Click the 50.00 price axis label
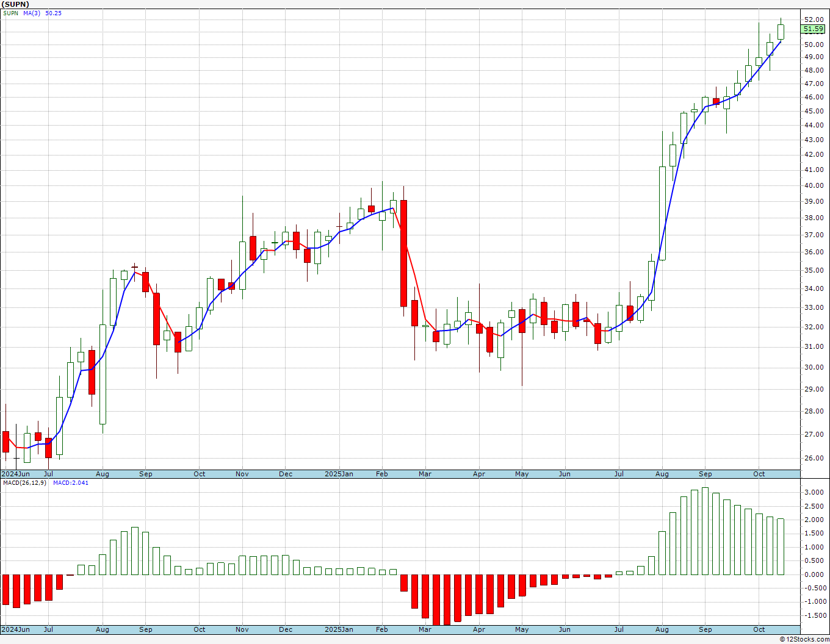This screenshot has width=830, height=644. coord(814,45)
